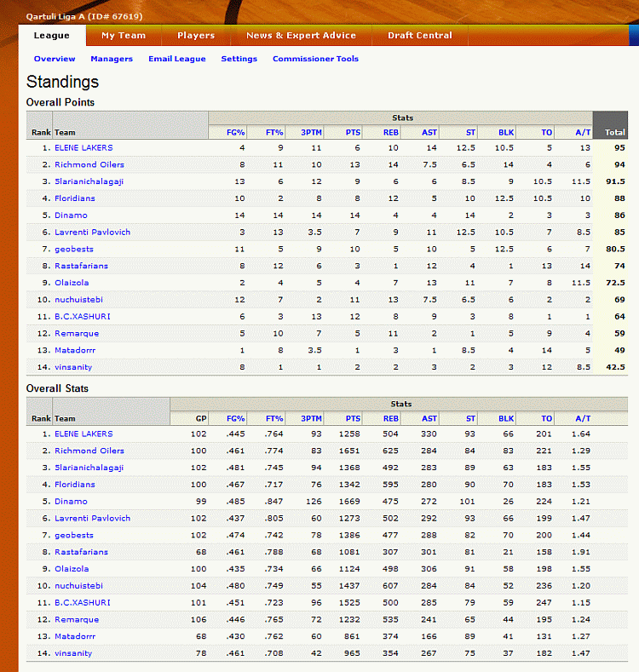Open nuchuistebi in Overall Points table
Image resolution: width=639 pixels, height=672 pixels.
coord(78,300)
